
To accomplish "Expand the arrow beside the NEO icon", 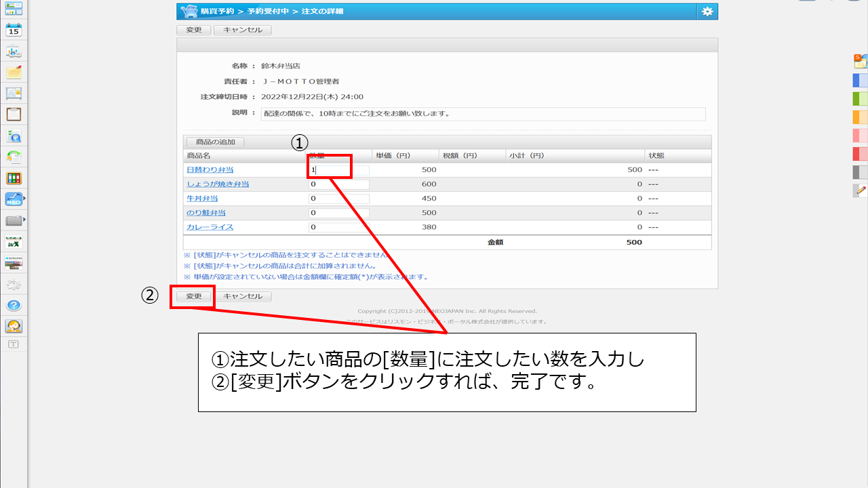I will tap(25, 199).
